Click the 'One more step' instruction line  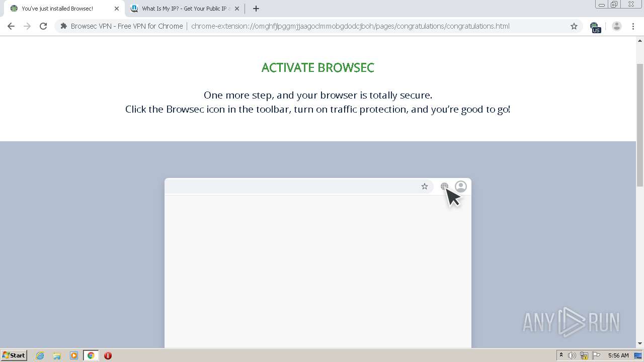coord(318,95)
